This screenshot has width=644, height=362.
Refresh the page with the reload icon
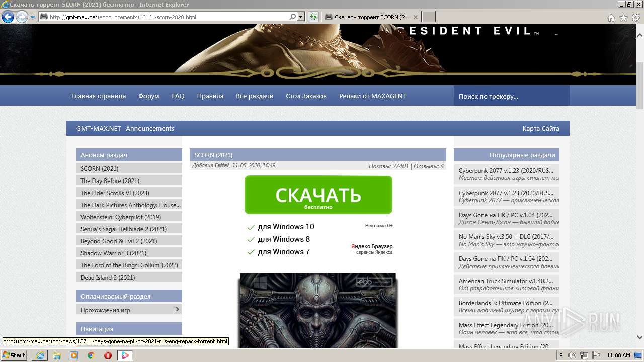point(313,17)
